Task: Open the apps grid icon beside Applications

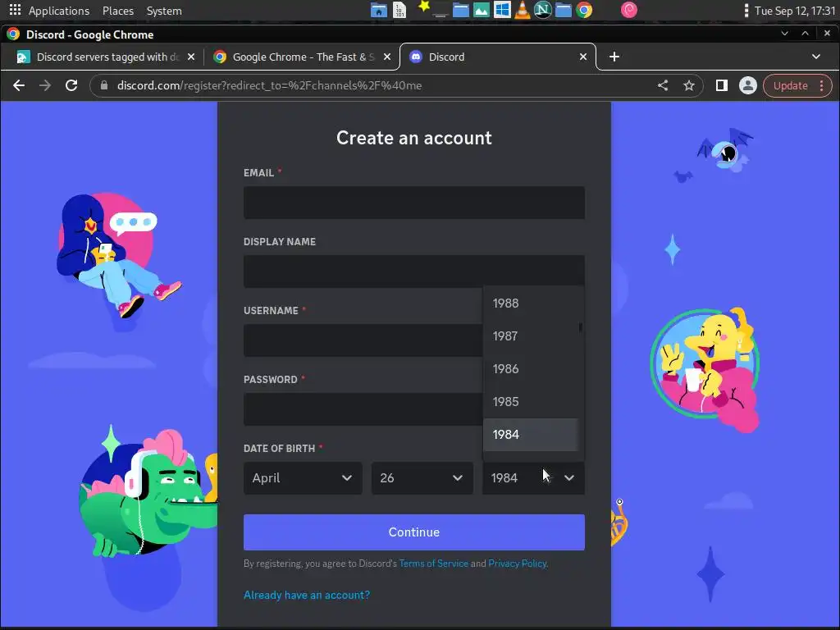Action: tap(15, 10)
